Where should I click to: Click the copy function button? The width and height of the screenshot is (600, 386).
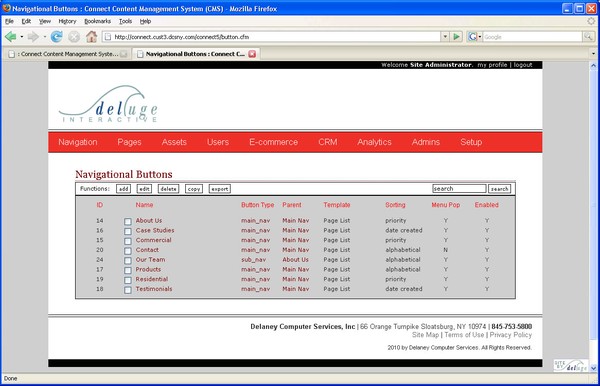[194, 189]
